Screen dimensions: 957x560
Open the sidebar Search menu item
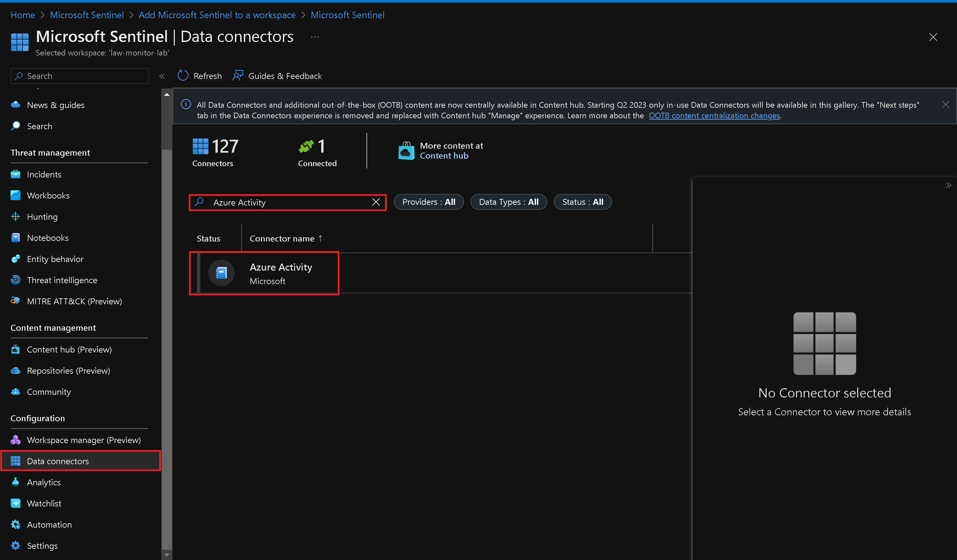pyautogui.click(x=40, y=126)
